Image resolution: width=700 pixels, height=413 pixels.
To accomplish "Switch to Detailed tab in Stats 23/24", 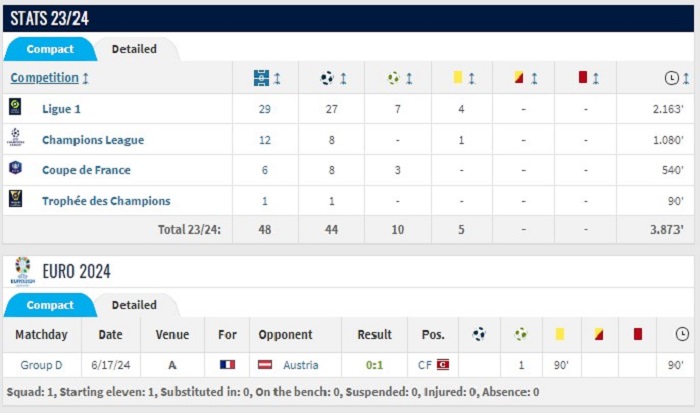I will point(134,49).
